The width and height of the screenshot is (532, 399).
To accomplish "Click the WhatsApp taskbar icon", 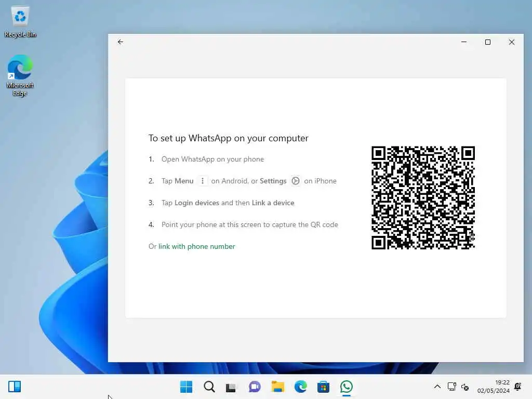I will (346, 387).
